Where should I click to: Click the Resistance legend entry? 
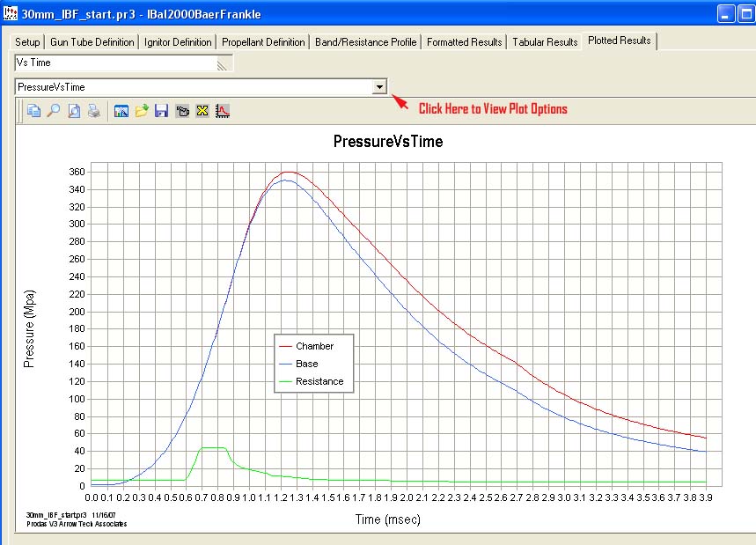[x=319, y=381]
